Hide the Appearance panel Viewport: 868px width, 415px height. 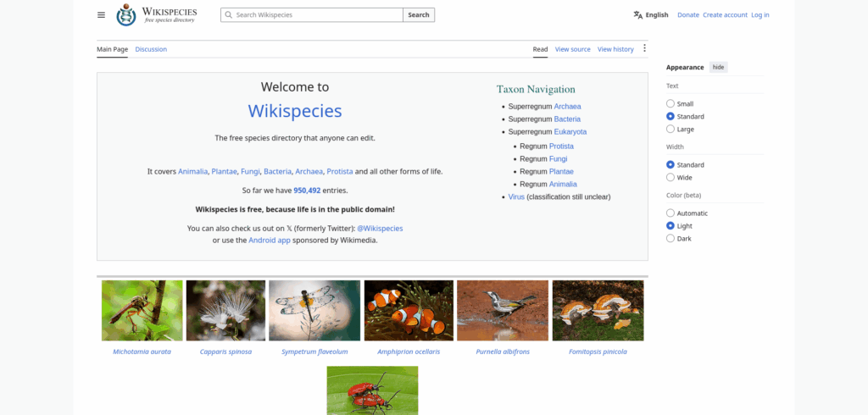click(x=718, y=67)
